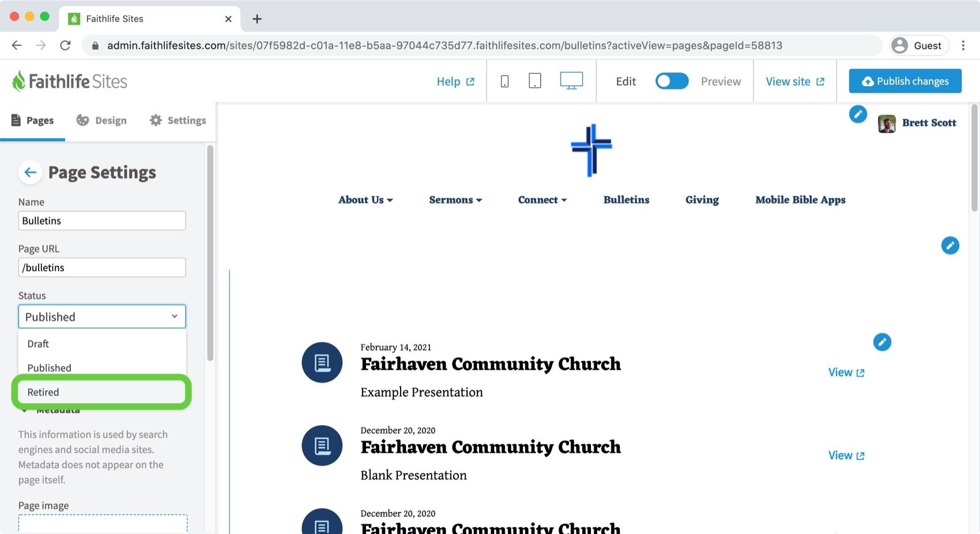Image resolution: width=980 pixels, height=534 pixels.
Task: Open View site link
Action: point(795,82)
